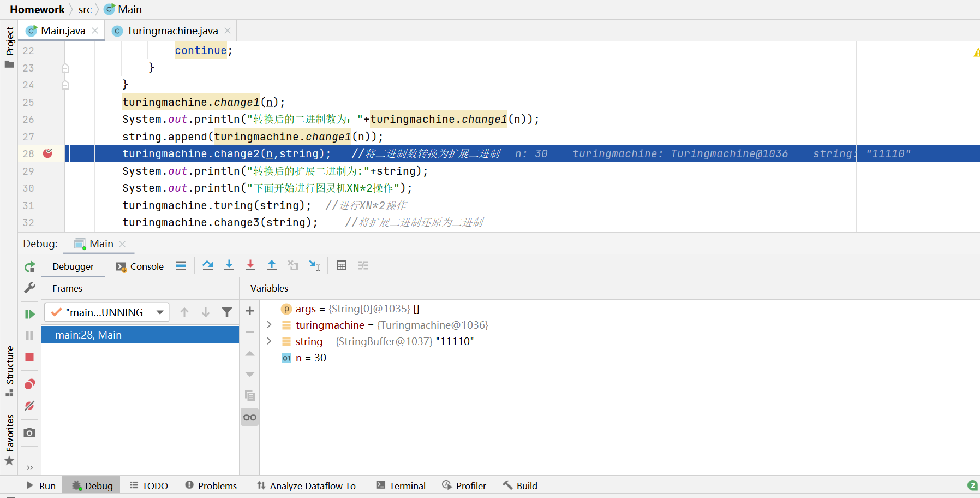The width and height of the screenshot is (980, 498).
Task: Open the Structure tool window
Action: 9,371
